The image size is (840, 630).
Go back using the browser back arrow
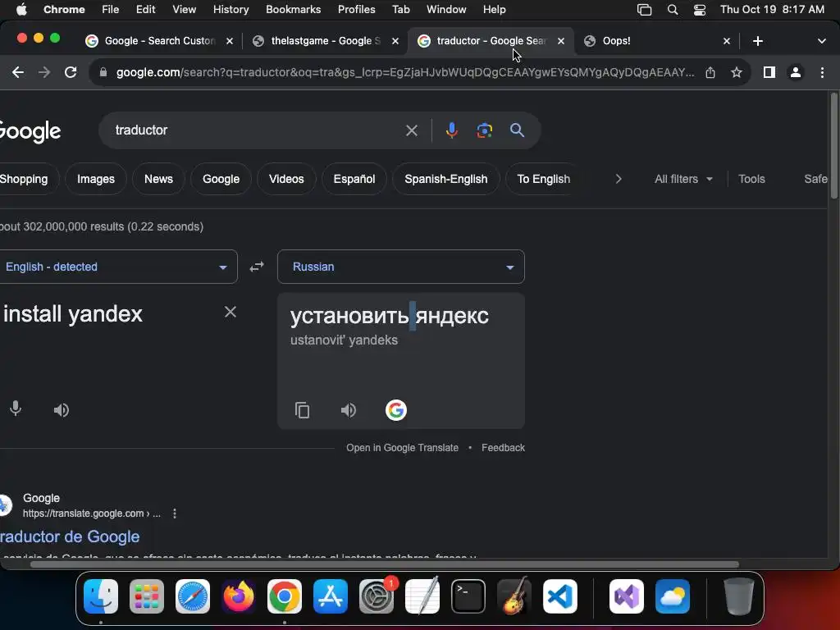(18, 72)
